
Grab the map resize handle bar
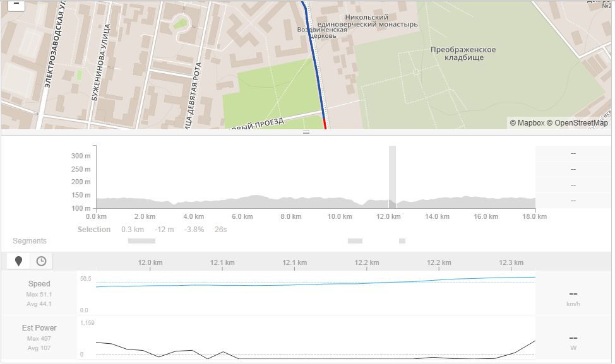point(306,132)
